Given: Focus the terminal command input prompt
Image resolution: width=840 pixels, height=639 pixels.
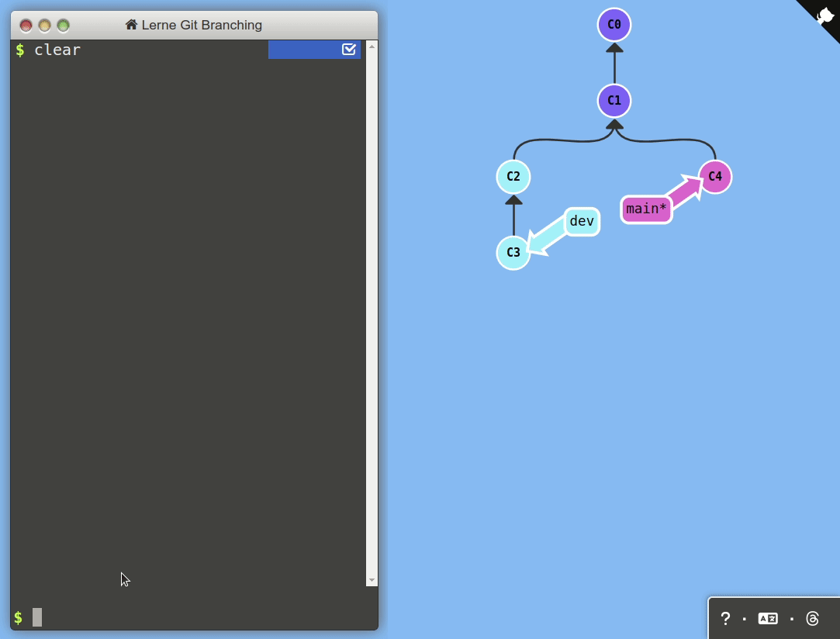Looking at the screenshot, I should coord(194,617).
